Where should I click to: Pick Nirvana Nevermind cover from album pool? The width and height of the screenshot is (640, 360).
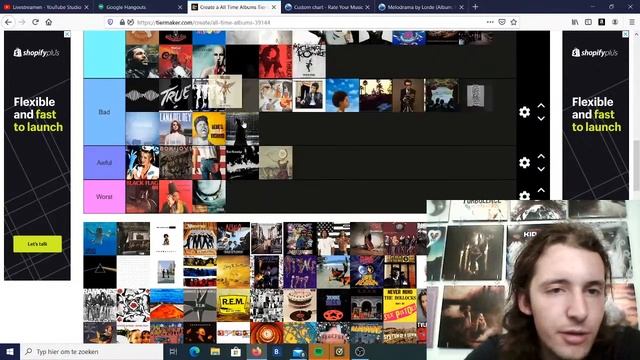100,238
